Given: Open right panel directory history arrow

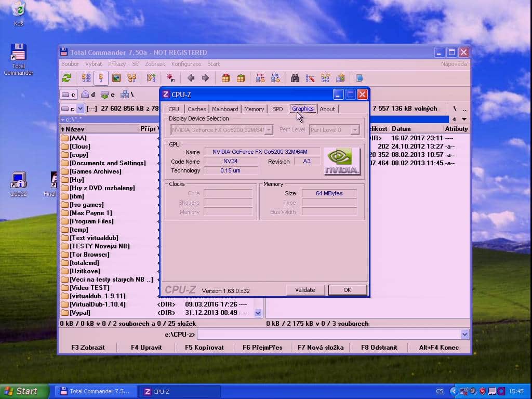Looking at the screenshot, I should pyautogui.click(x=464, y=119).
